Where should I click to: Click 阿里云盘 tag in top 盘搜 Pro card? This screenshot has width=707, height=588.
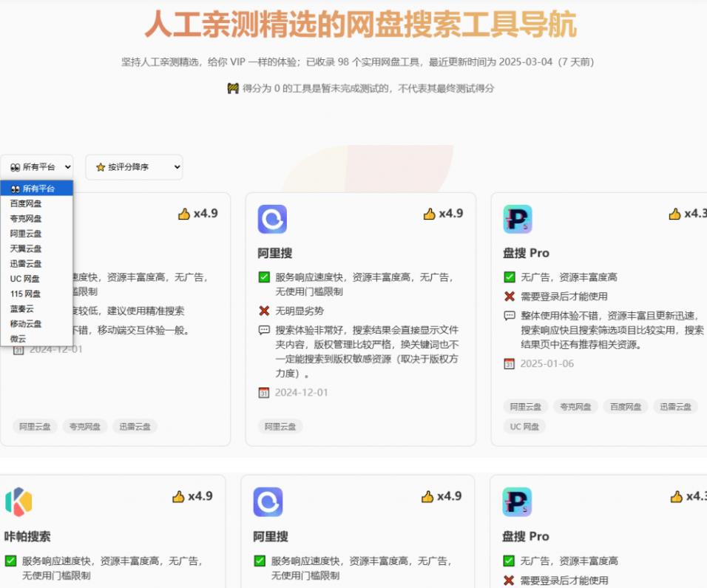tap(525, 407)
